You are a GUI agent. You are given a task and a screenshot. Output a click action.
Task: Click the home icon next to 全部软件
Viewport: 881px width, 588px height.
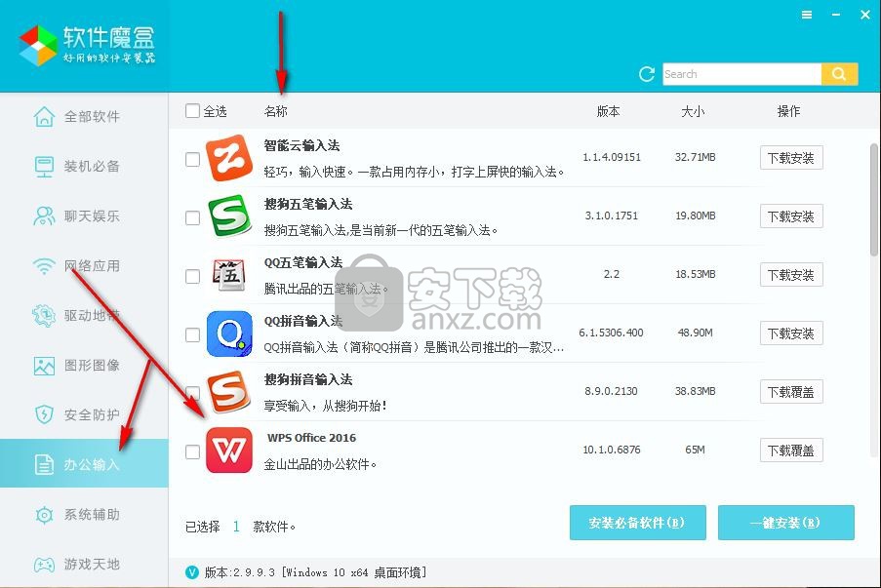coord(44,117)
